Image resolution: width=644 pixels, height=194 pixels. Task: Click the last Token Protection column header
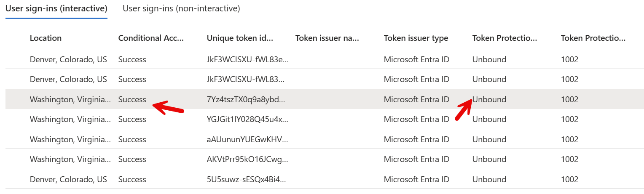(x=593, y=38)
